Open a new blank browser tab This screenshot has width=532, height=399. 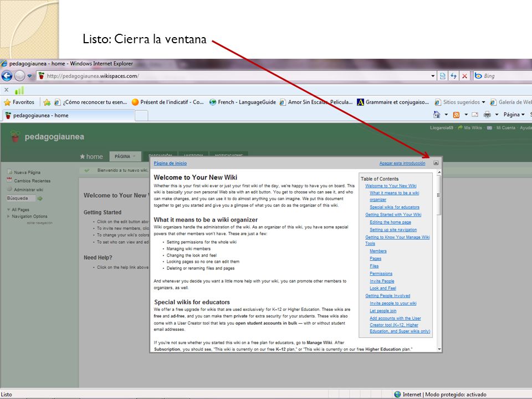pyautogui.click(x=141, y=116)
